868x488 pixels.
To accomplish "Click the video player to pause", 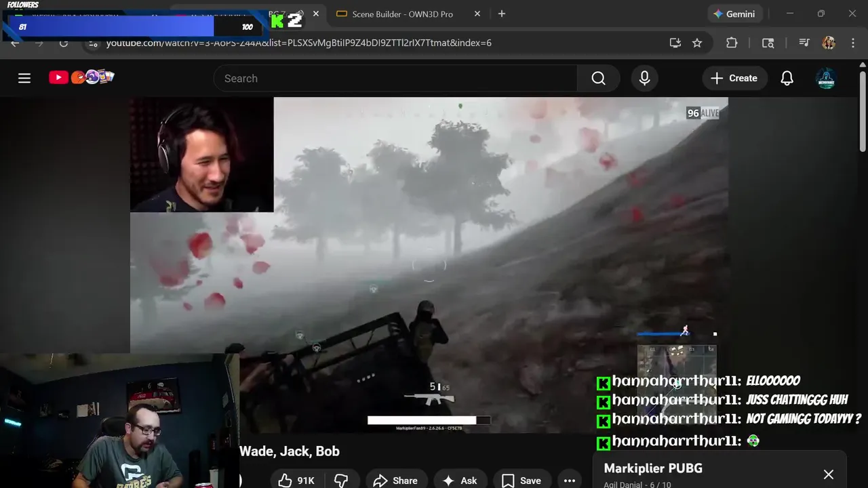I will point(429,264).
